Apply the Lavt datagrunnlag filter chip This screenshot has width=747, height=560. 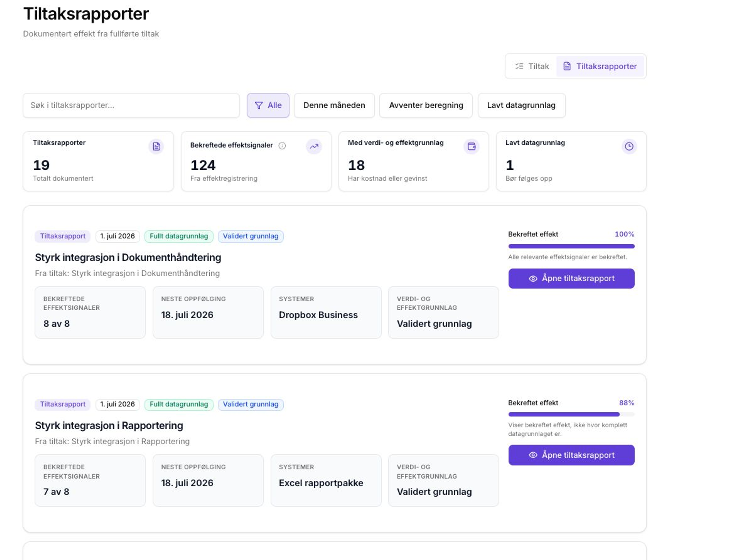[521, 106]
